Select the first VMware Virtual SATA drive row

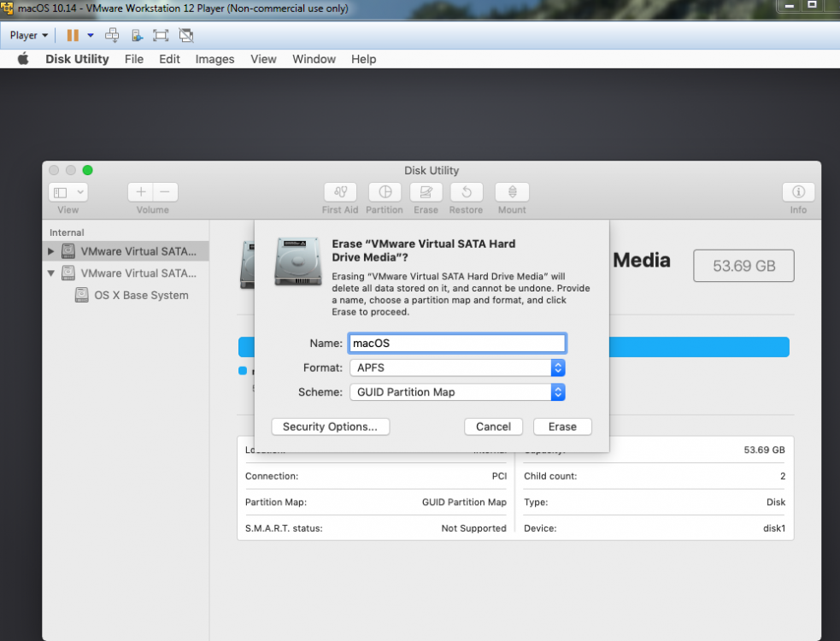point(126,250)
